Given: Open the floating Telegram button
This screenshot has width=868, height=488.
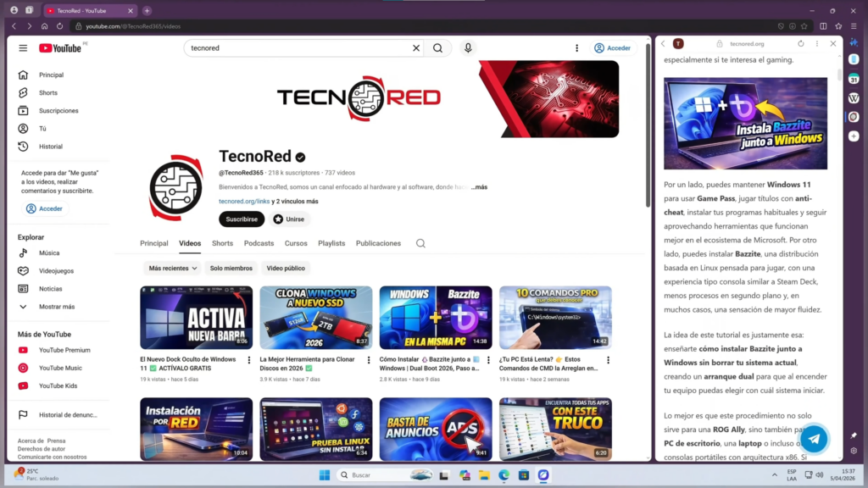Looking at the screenshot, I should pos(814,438).
